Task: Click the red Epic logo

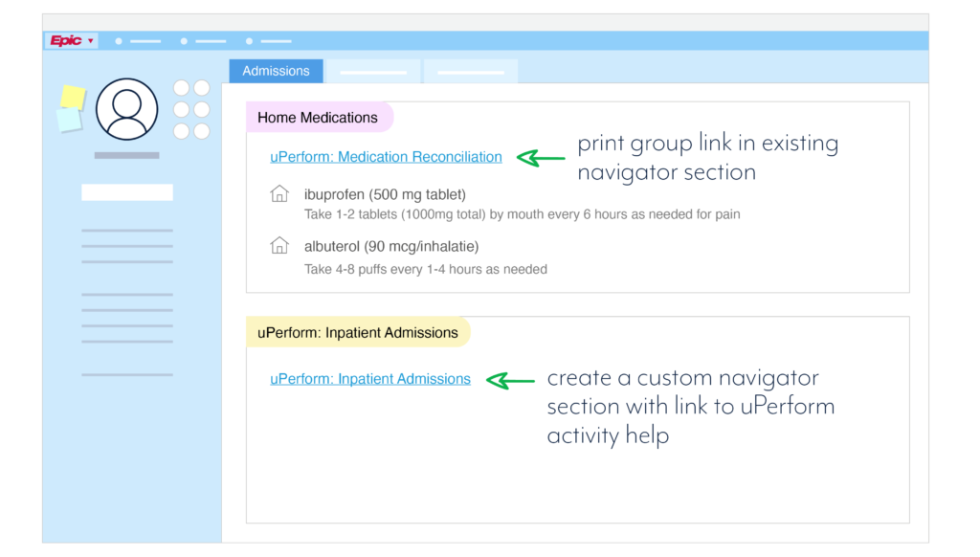Action: tap(66, 40)
